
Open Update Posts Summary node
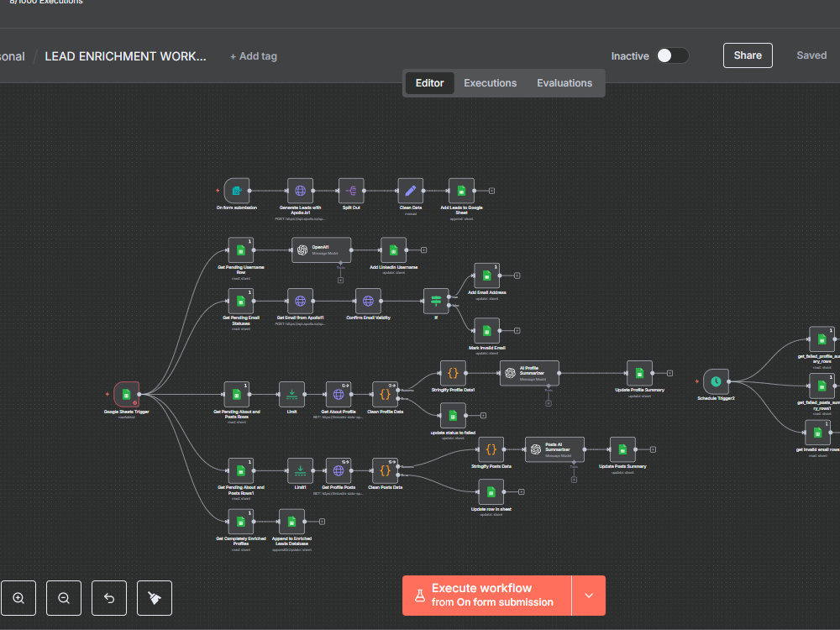click(x=622, y=449)
